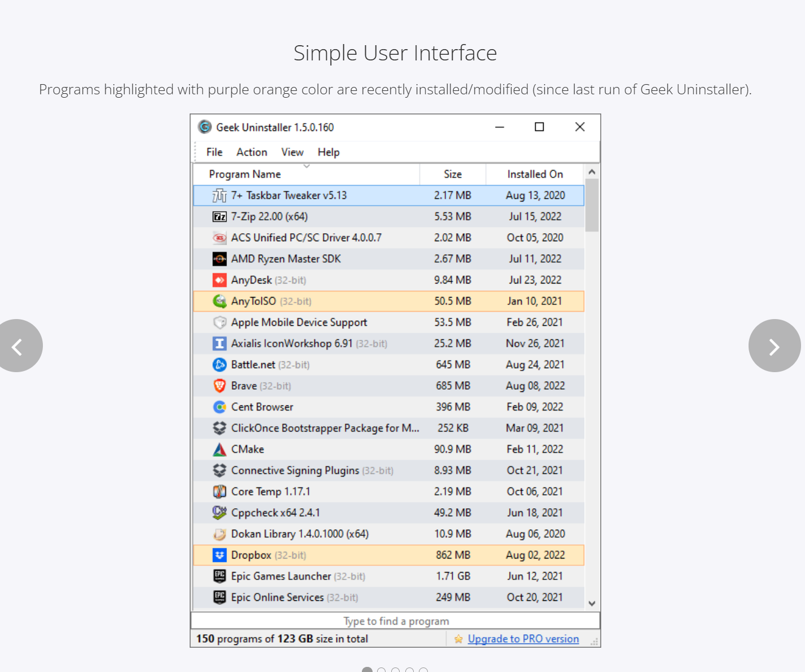Click the 7+ Taskbar Tweaker program icon
Viewport: 805px width, 672px height.
pos(220,195)
